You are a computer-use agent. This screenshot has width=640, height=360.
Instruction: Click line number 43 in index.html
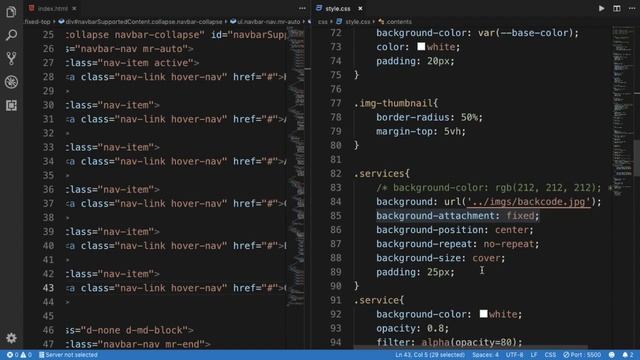tap(48, 288)
